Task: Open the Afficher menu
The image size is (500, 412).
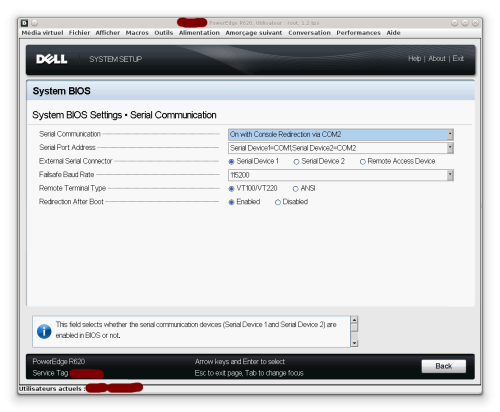Action: coord(108,33)
